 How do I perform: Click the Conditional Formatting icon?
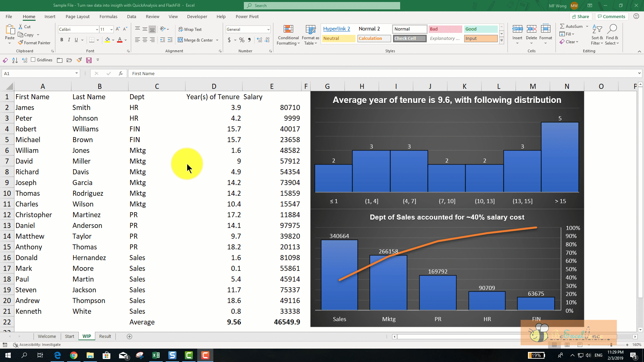(x=288, y=29)
